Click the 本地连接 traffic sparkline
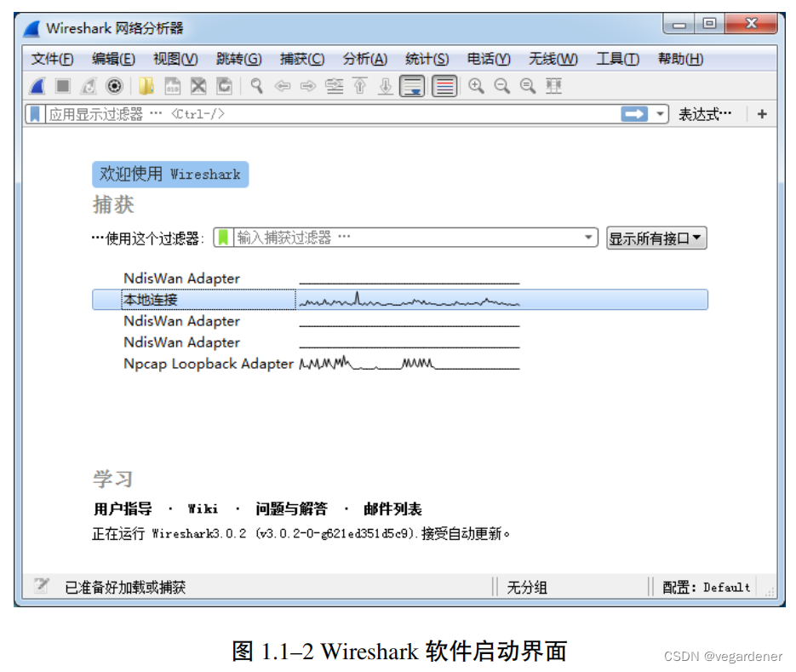The image size is (796, 672). coord(409,300)
